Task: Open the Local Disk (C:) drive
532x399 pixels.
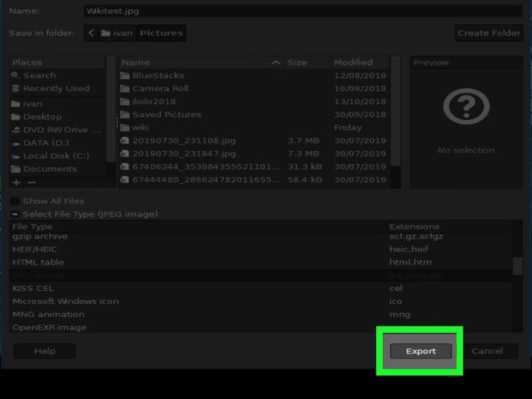Action: (x=55, y=156)
